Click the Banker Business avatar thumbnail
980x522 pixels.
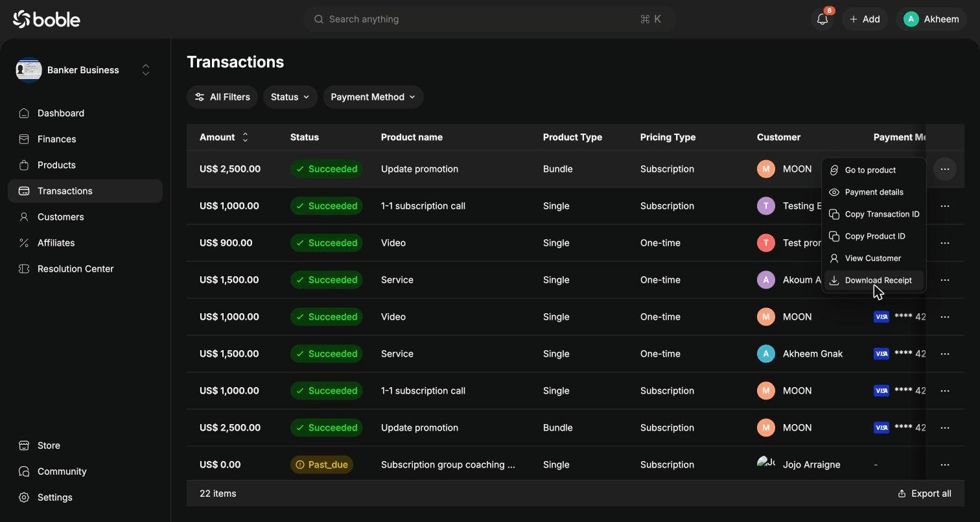click(29, 70)
